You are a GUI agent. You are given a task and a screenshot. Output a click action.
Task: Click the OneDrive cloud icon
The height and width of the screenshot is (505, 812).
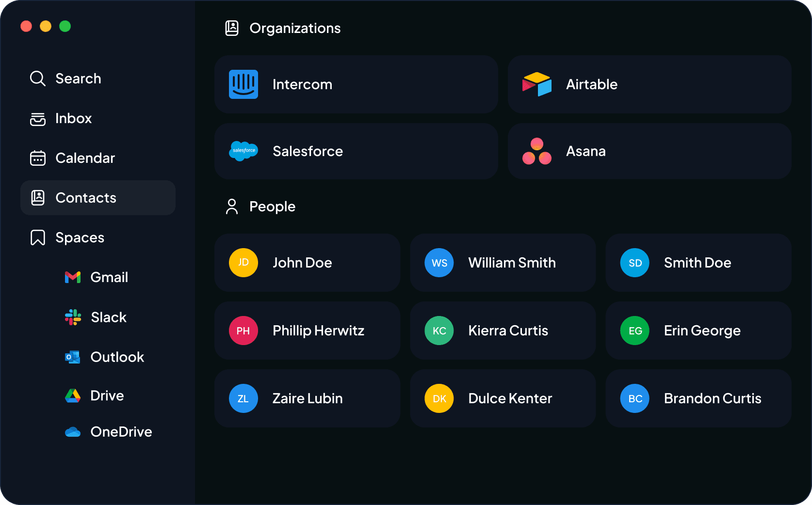click(73, 432)
